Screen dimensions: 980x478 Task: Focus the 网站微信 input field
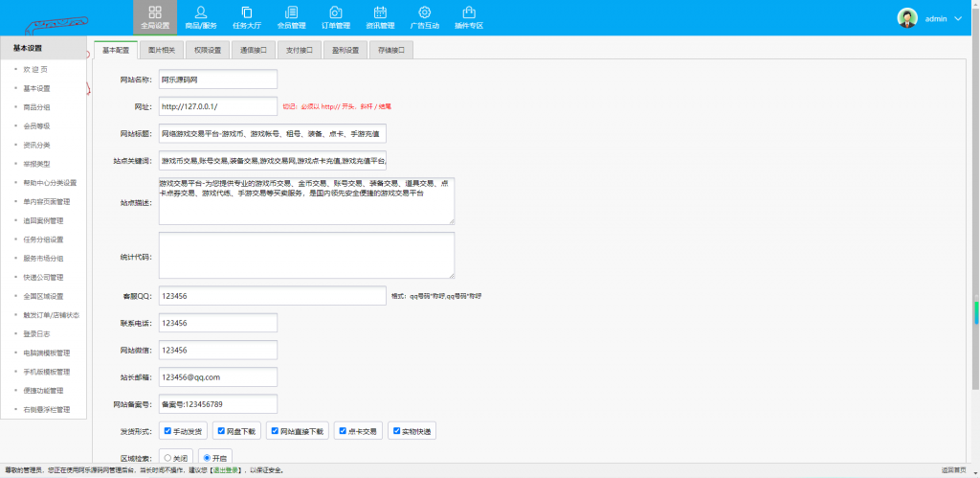[x=218, y=350]
